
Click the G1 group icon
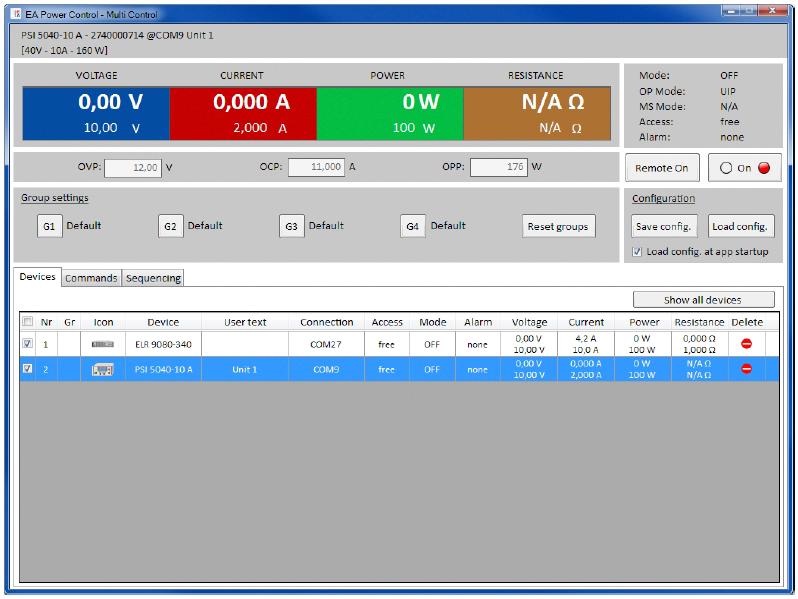tap(49, 227)
